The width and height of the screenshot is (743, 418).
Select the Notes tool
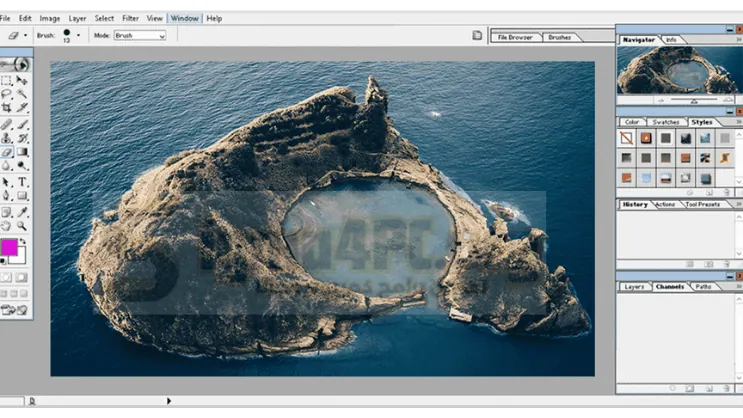pos(6,212)
